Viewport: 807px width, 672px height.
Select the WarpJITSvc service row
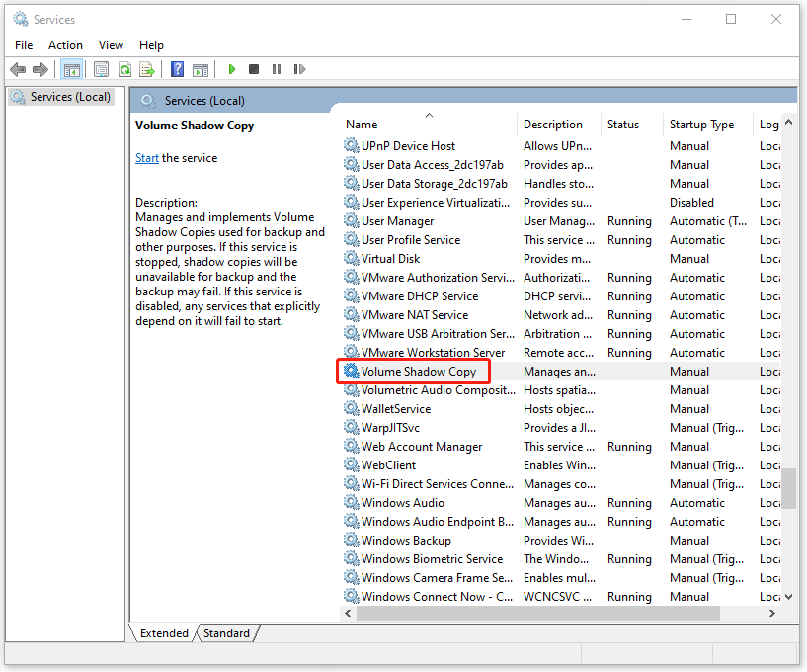tap(561, 427)
